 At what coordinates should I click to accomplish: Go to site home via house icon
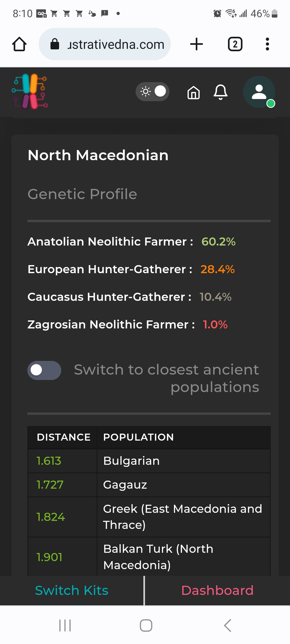click(x=194, y=93)
